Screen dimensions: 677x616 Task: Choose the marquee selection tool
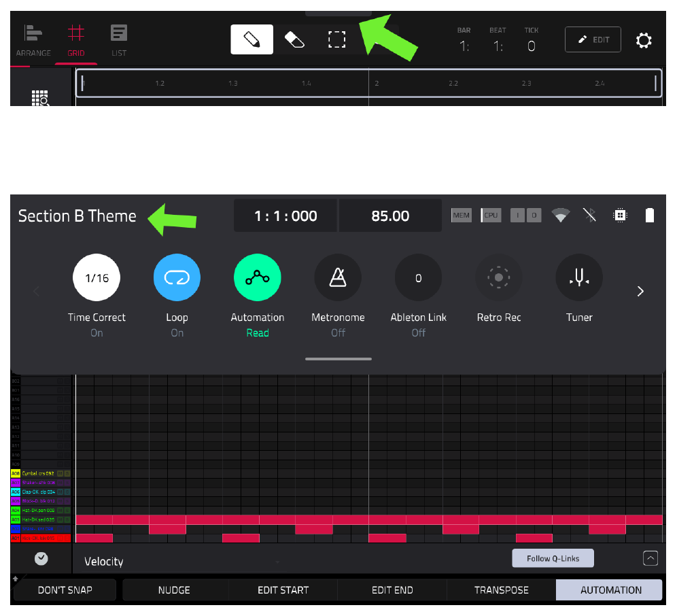click(x=336, y=39)
